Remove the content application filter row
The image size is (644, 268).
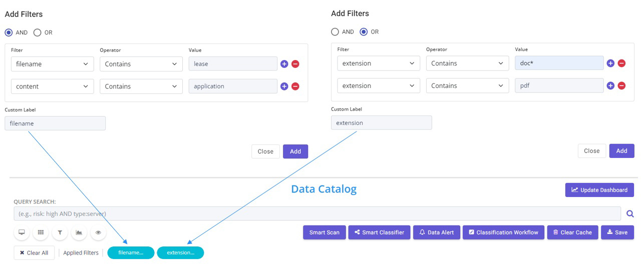click(295, 86)
